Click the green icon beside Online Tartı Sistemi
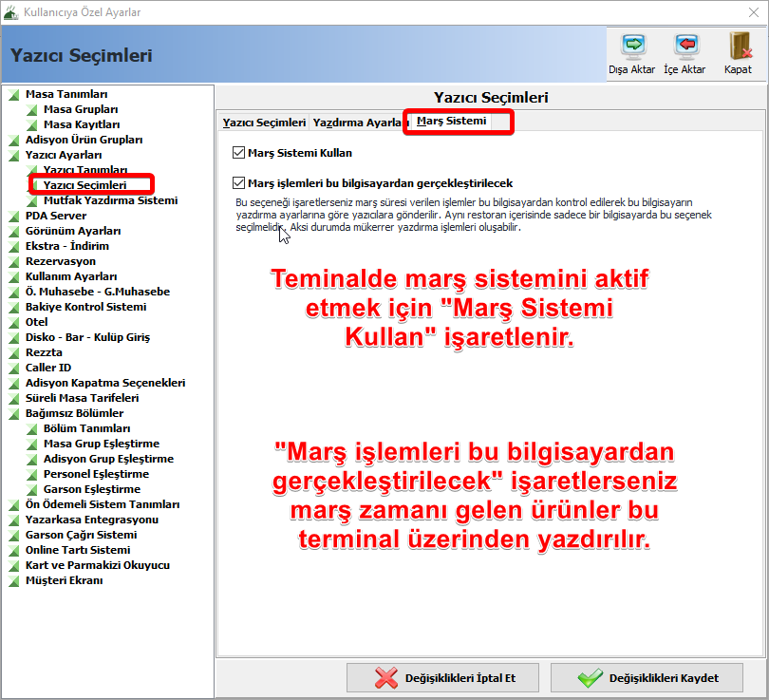Viewport: 769px width, 700px height. (x=14, y=551)
